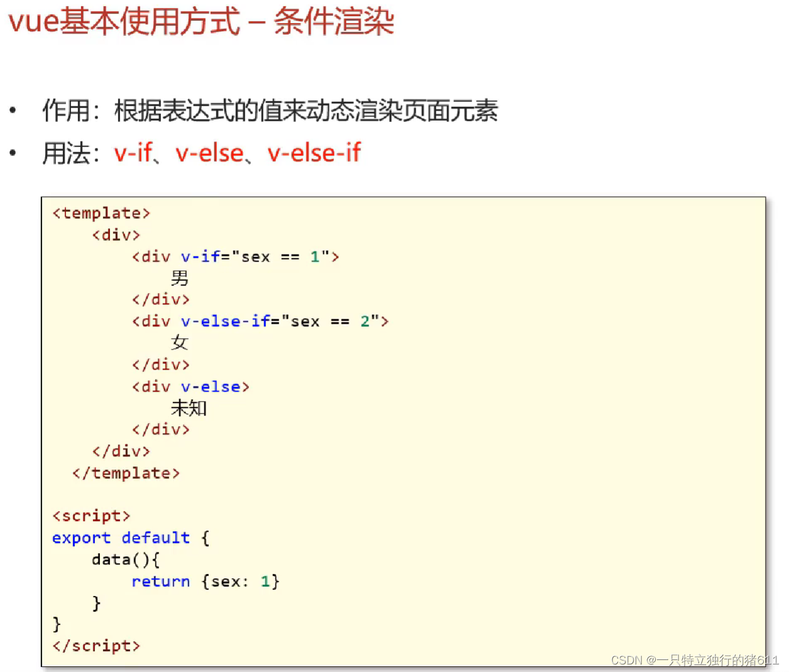Click the 'export default {' line
This screenshot has height=672, width=789.
click(131, 538)
